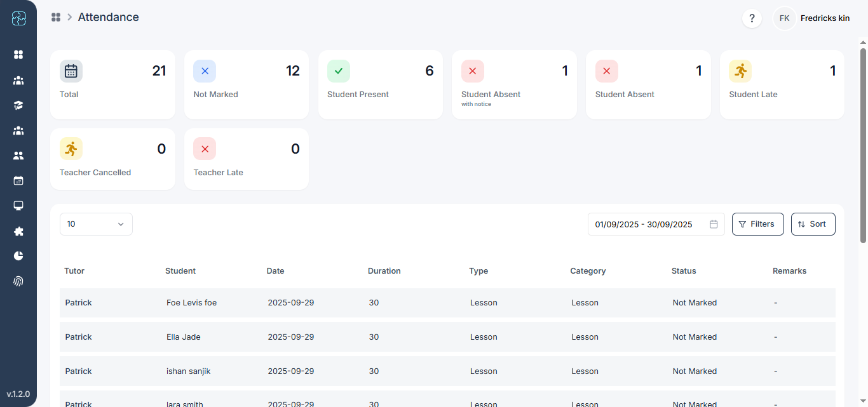868x407 pixels.
Task: Open the calendar icon in sidebar
Action: point(18,181)
